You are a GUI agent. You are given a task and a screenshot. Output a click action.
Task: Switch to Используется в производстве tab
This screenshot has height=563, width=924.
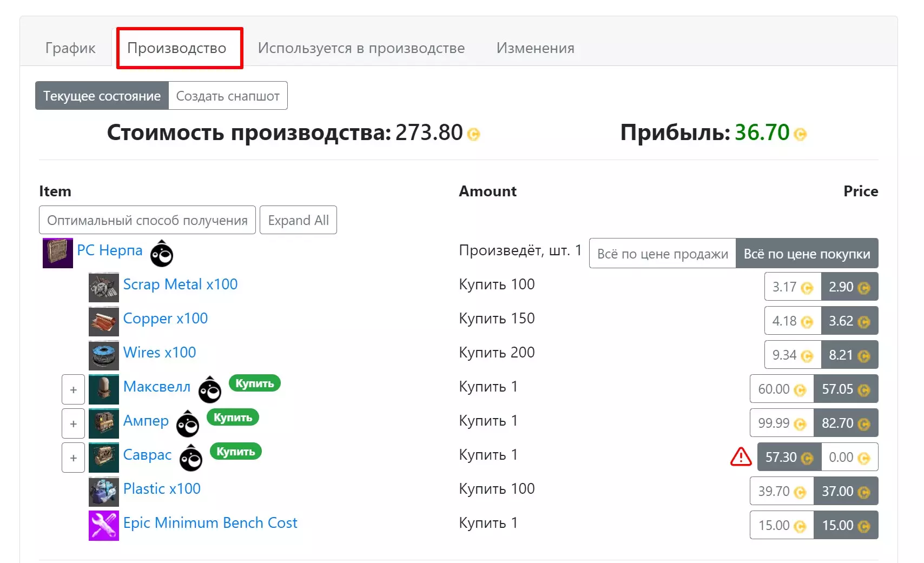pos(361,48)
